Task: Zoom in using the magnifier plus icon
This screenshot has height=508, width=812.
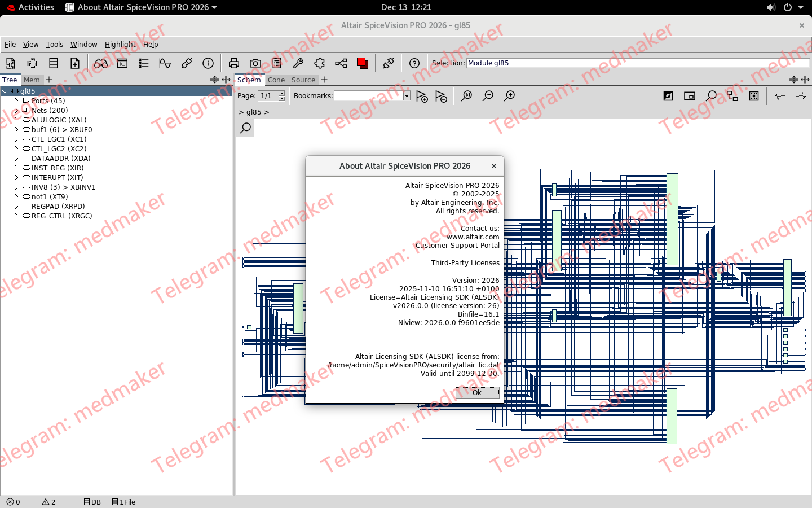Action: [509, 96]
